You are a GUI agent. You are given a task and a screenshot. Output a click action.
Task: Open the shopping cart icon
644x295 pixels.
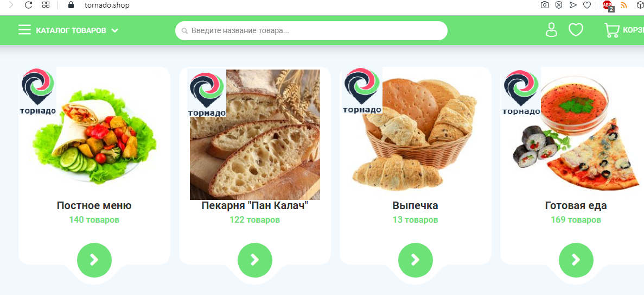612,30
